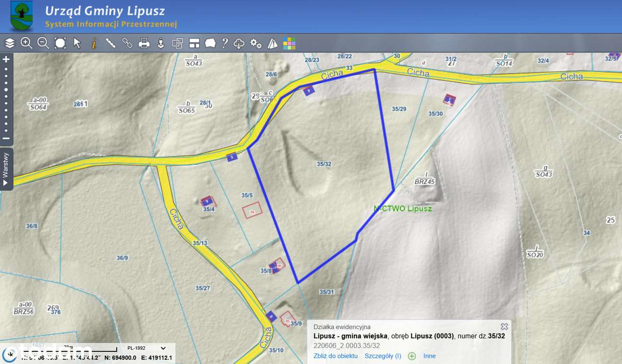The image size is (622, 364).
Task: Click the System Informacji Przestrzennej subtitle
Action: [111, 24]
